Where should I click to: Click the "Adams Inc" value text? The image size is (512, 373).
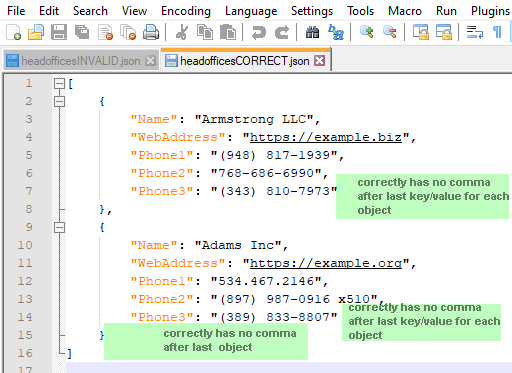[x=238, y=245]
